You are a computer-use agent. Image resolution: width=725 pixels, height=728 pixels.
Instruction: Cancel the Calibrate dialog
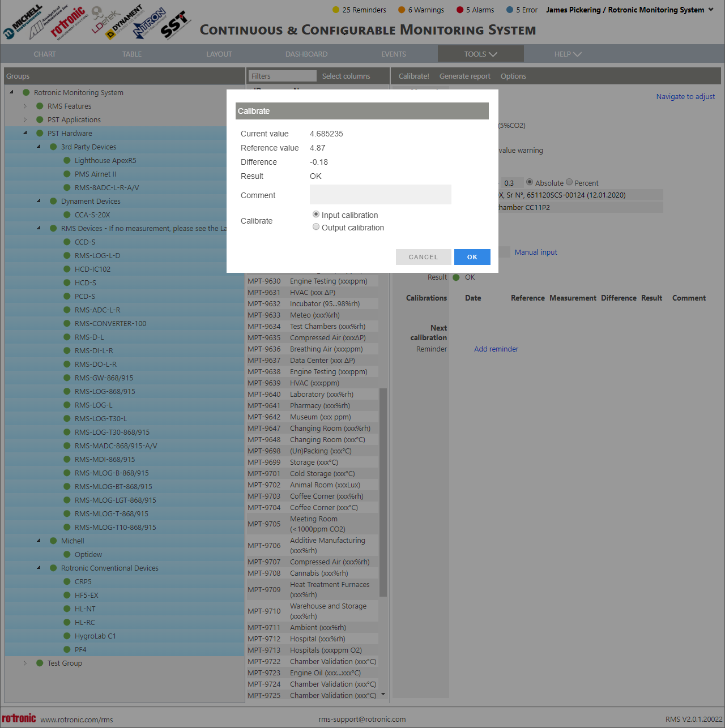(x=424, y=257)
